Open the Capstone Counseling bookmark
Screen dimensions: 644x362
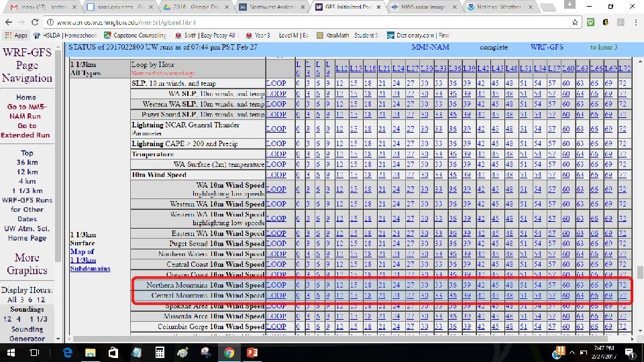tap(135, 36)
